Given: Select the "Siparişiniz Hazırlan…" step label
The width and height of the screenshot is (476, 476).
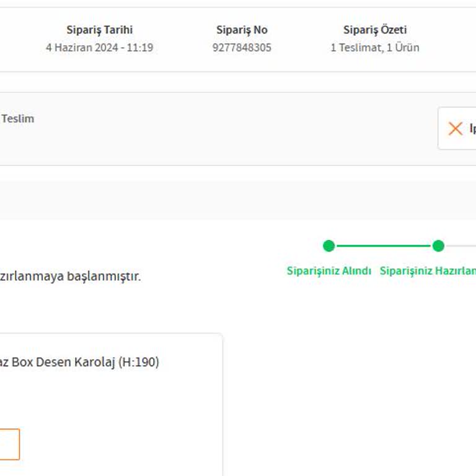Looking at the screenshot, I should pyautogui.click(x=428, y=271).
